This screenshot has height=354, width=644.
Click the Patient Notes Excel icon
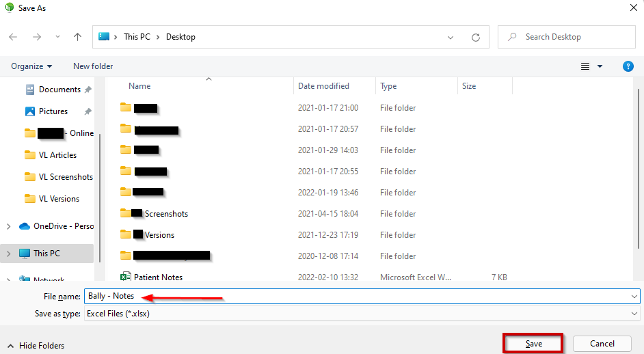pos(125,276)
